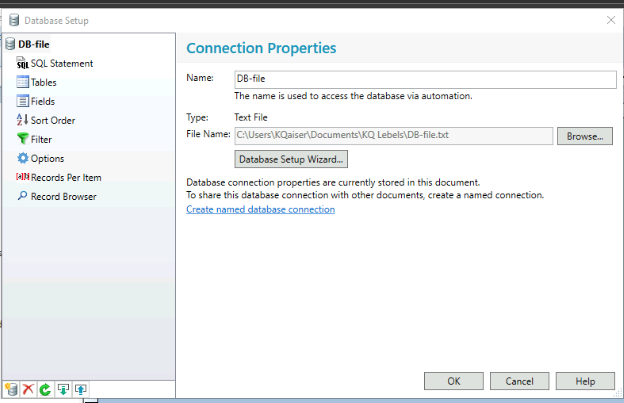The width and height of the screenshot is (624, 403).
Task: Open the Fields section
Action: coord(42,101)
